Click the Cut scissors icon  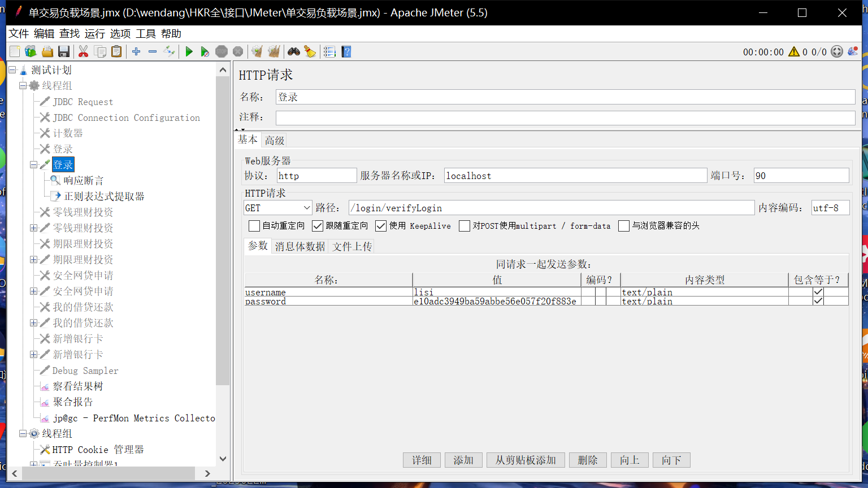pos(83,52)
